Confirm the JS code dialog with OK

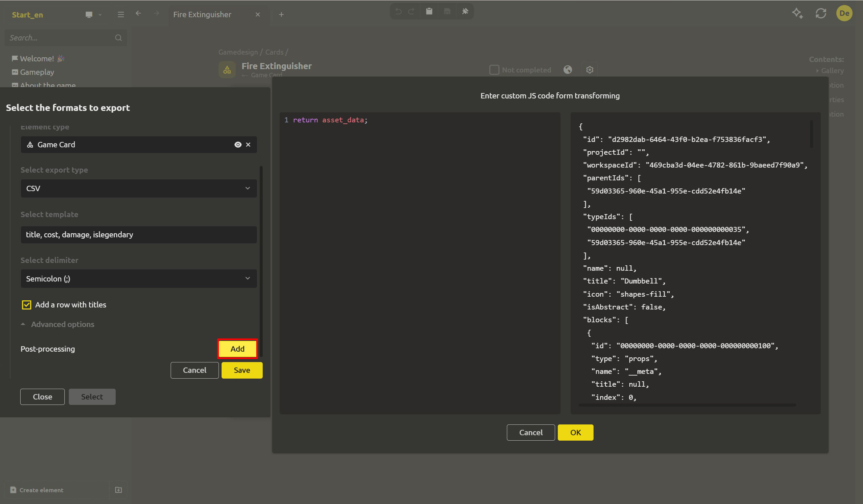click(x=575, y=433)
